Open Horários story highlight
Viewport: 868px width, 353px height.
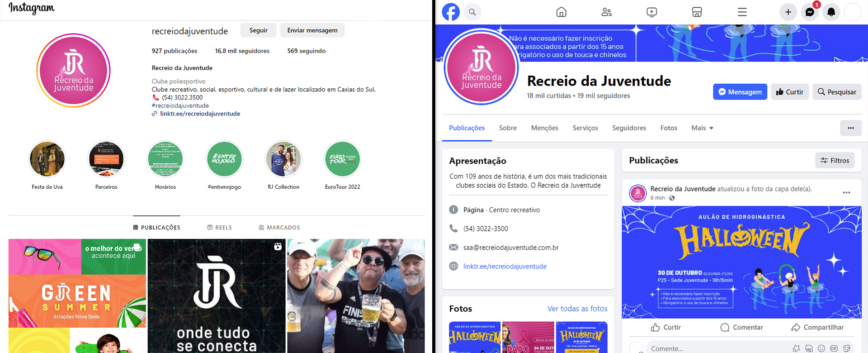point(165,159)
